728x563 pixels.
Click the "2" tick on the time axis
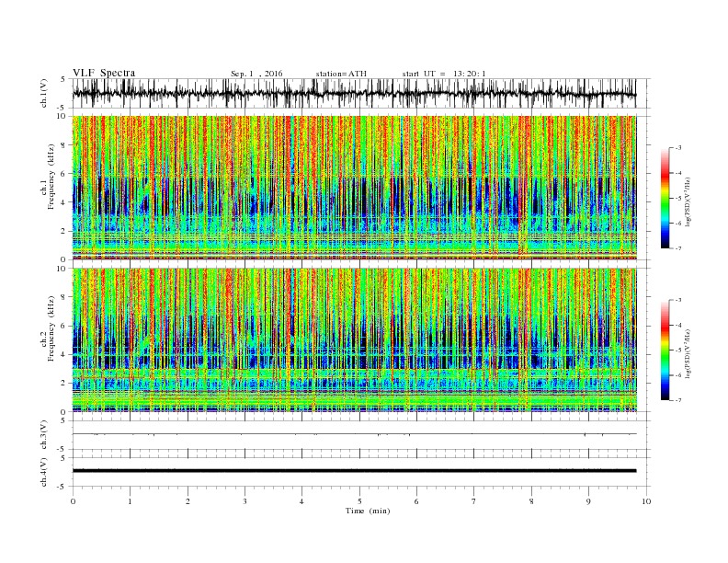pos(188,501)
